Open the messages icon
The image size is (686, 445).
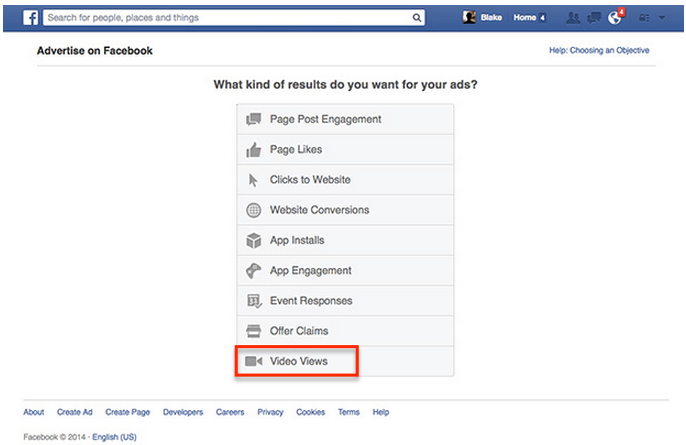click(x=594, y=18)
